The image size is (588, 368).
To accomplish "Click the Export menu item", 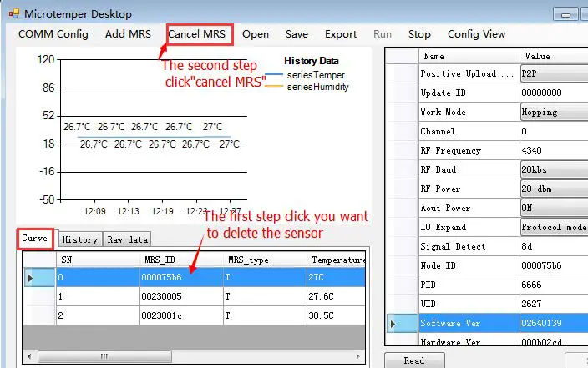I will 341,34.
